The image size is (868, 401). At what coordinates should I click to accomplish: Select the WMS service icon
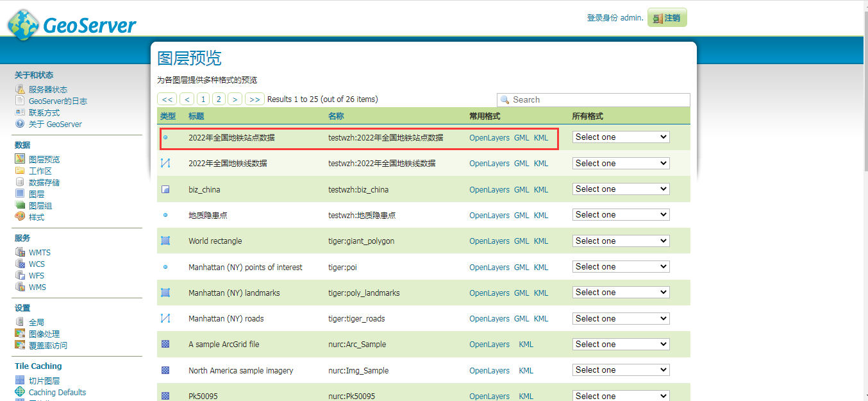point(21,287)
